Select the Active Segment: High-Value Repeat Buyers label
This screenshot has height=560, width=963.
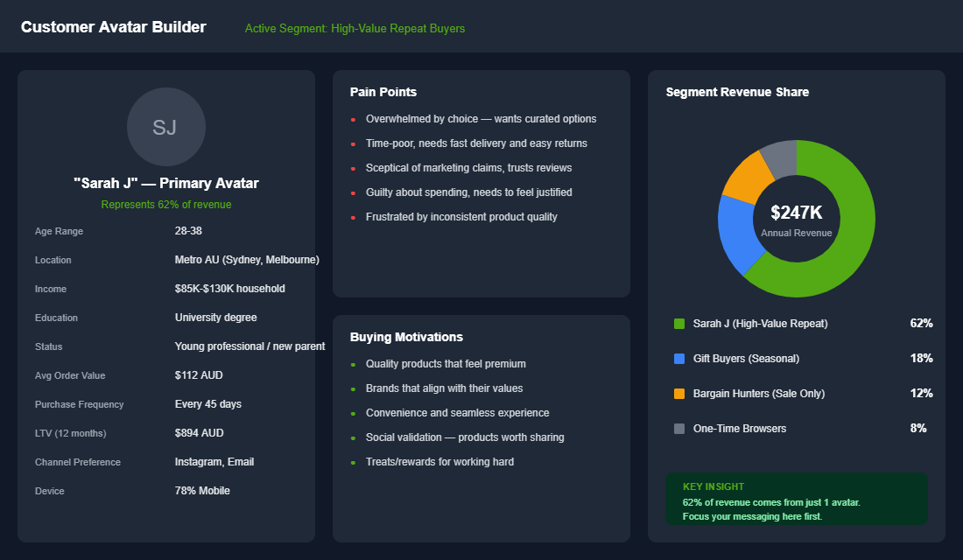[x=355, y=28]
